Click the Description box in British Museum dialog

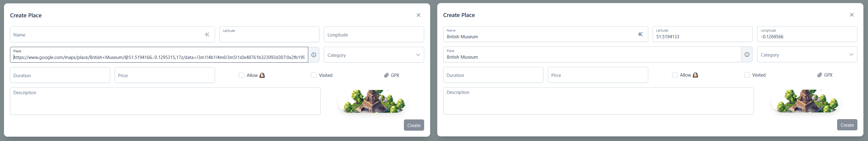pos(598,101)
